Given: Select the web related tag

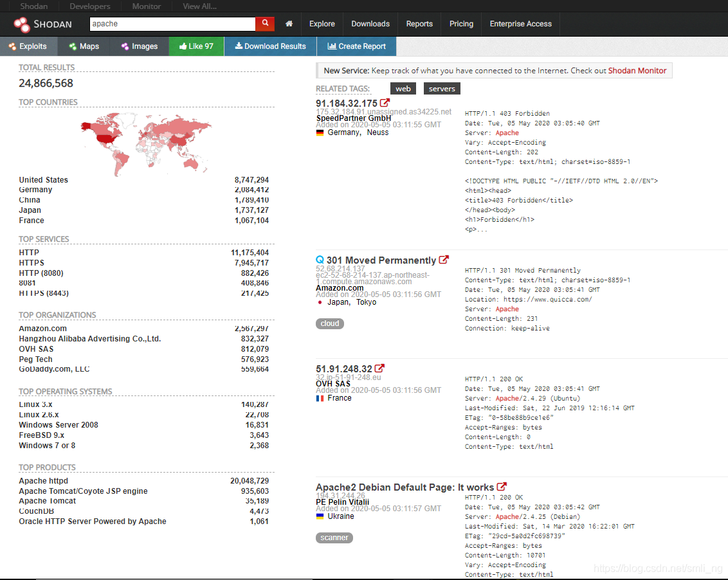Looking at the screenshot, I should pos(403,89).
